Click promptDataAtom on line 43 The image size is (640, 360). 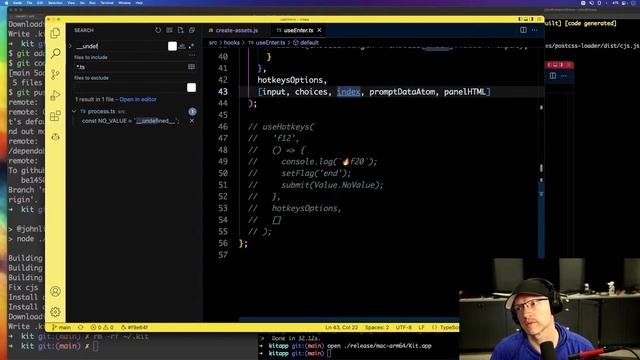pos(402,92)
